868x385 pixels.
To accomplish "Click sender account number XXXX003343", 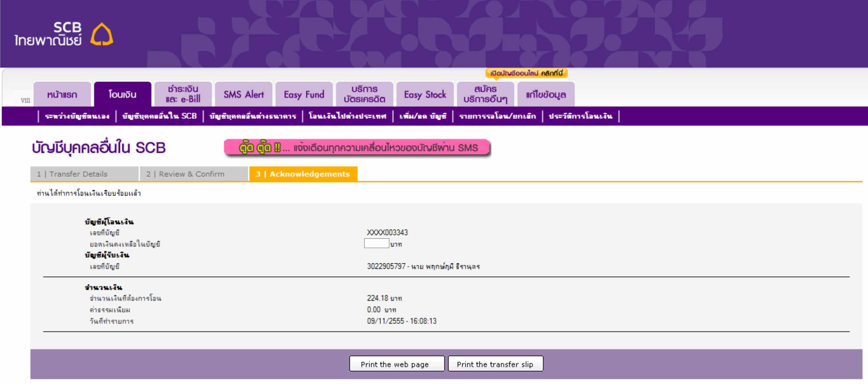I will [x=387, y=232].
